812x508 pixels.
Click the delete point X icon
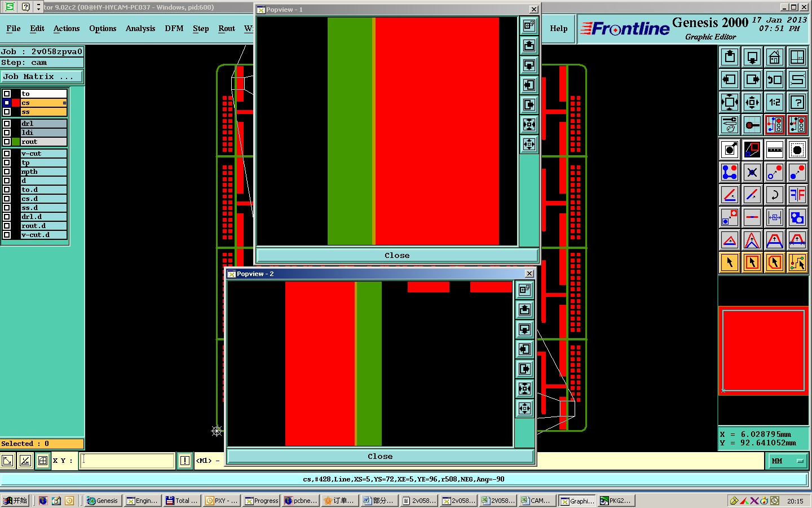point(752,172)
